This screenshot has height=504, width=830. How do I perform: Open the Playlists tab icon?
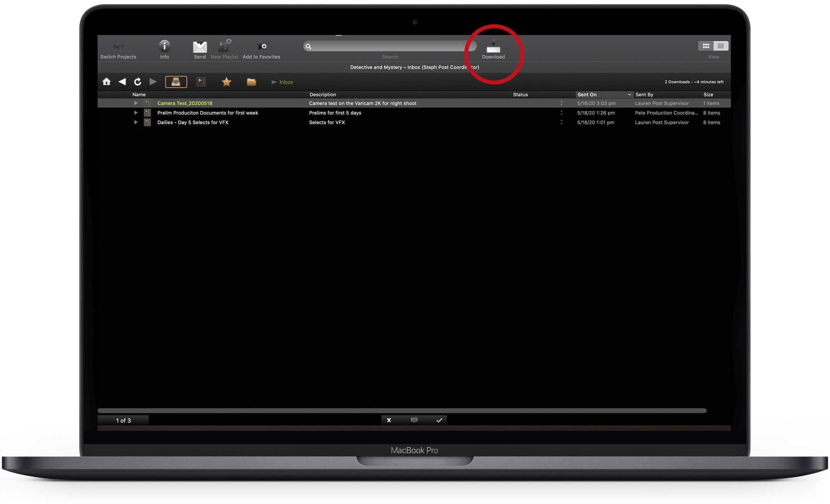pyautogui.click(x=201, y=82)
